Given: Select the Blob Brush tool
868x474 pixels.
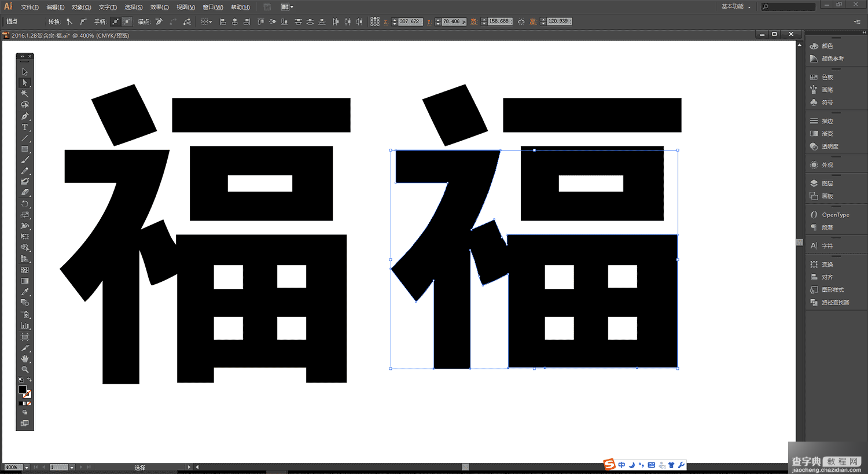Looking at the screenshot, I should pos(25,182).
